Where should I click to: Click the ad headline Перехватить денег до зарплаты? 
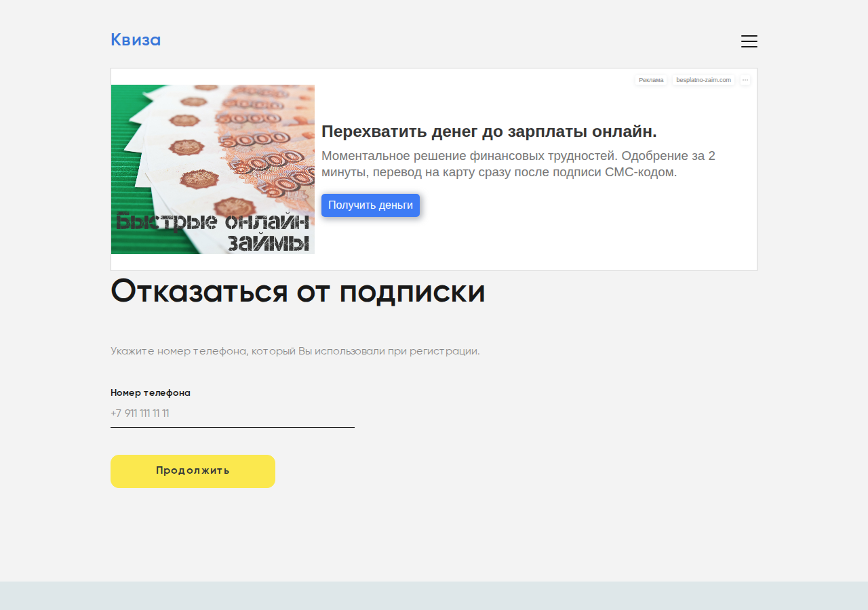pos(489,131)
